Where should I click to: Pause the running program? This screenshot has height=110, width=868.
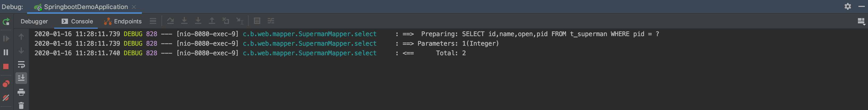tap(6, 52)
